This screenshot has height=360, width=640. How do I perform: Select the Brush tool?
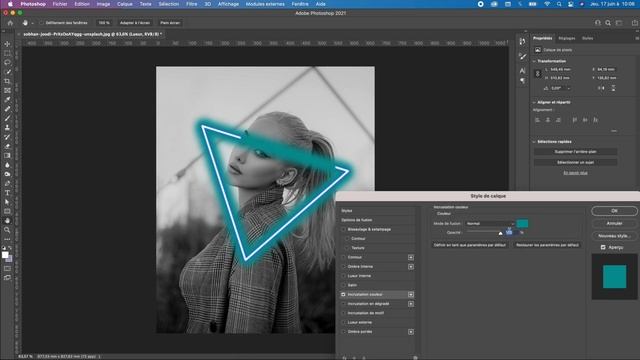tap(7, 118)
